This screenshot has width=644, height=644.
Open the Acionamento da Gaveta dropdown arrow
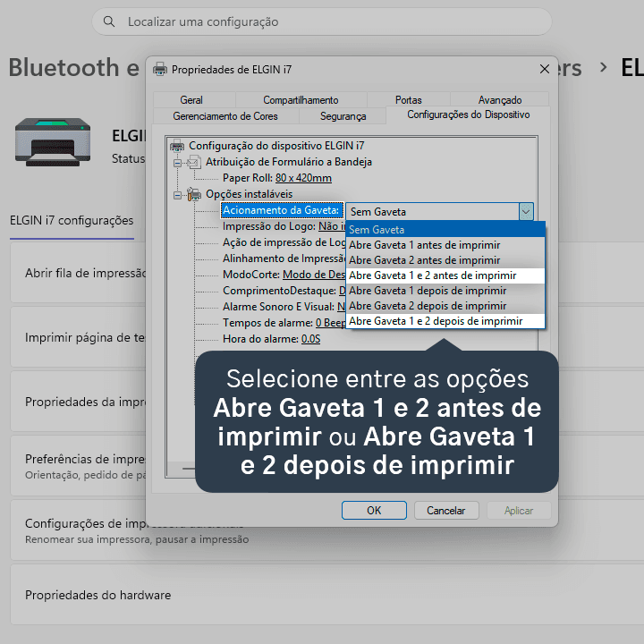coord(526,212)
